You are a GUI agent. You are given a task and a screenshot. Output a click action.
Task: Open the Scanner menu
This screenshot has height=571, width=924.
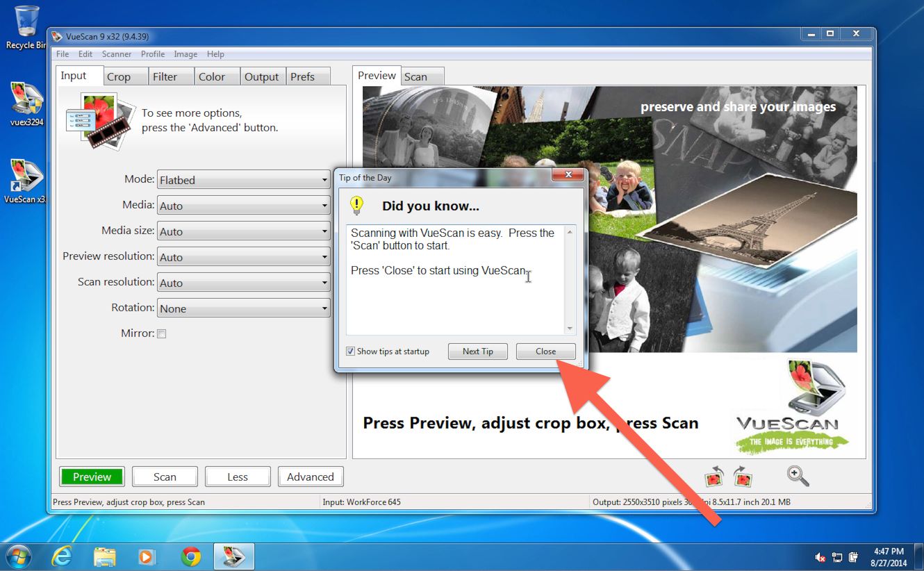tap(117, 54)
